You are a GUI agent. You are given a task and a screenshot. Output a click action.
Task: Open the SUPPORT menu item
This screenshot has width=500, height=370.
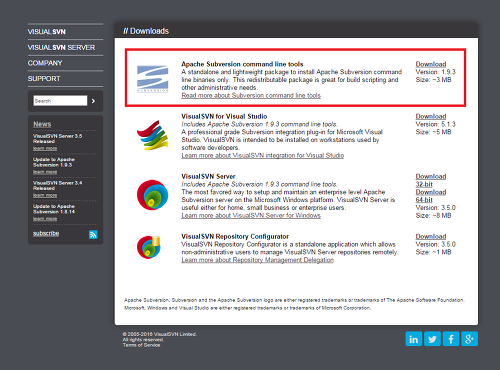(x=44, y=79)
